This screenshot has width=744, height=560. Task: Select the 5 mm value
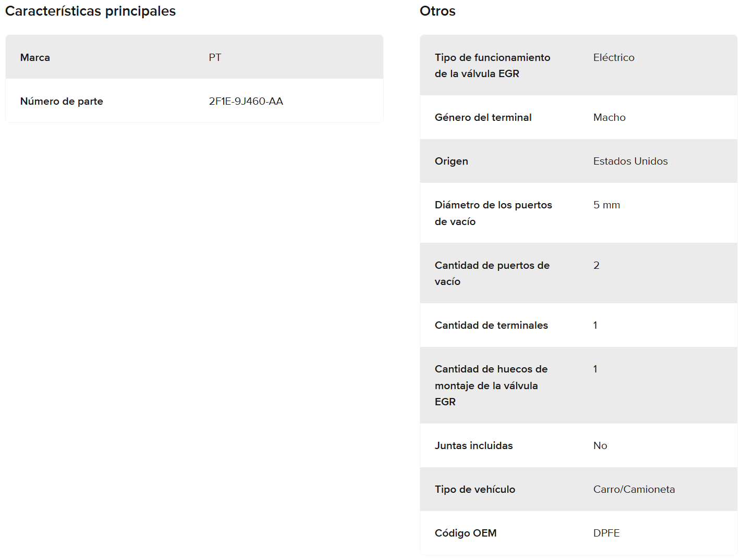606,205
